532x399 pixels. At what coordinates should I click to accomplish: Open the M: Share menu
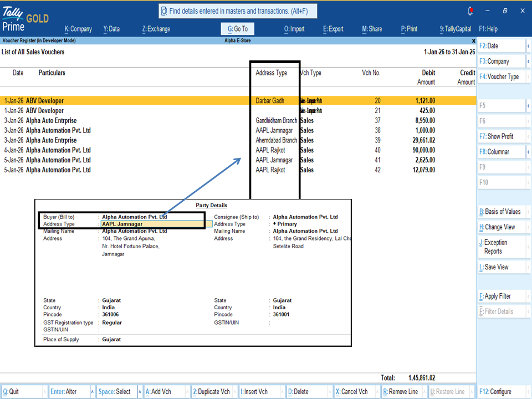click(372, 29)
